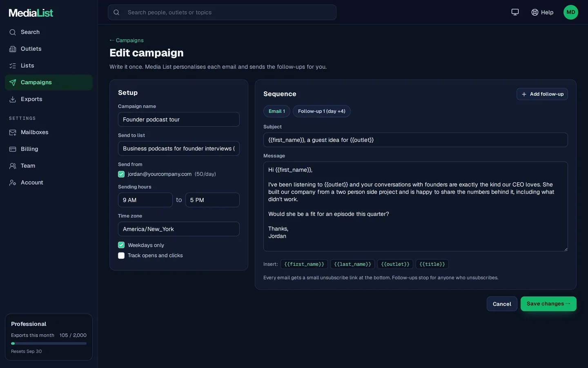Insert the {{title}} variable chip
588x368 pixels.
tap(432, 264)
